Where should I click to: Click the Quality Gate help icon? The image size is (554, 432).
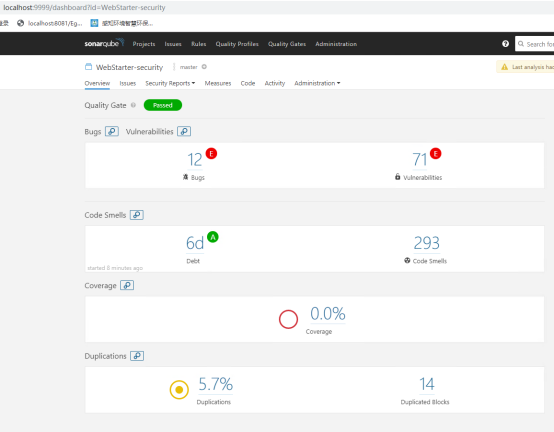[133, 105]
